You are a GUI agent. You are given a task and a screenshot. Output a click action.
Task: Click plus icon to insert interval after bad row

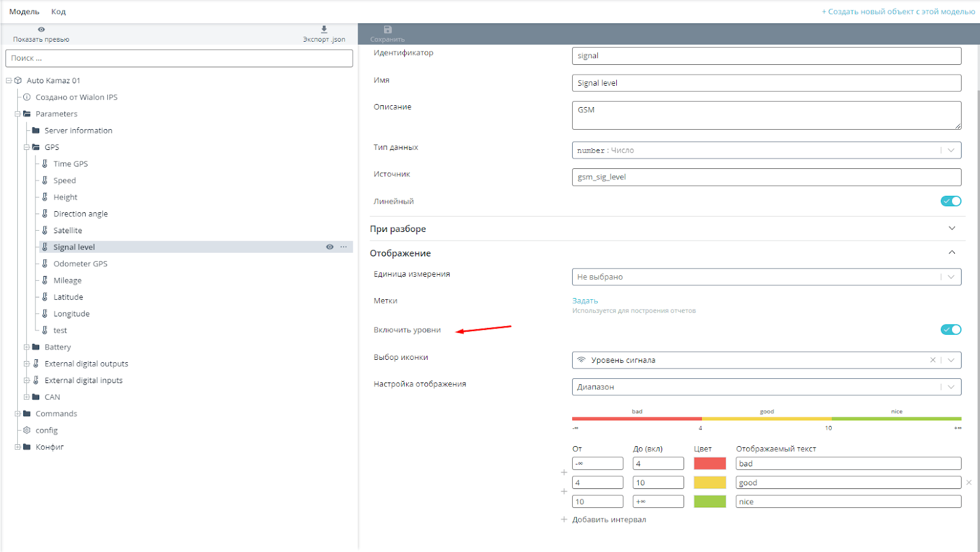point(564,472)
